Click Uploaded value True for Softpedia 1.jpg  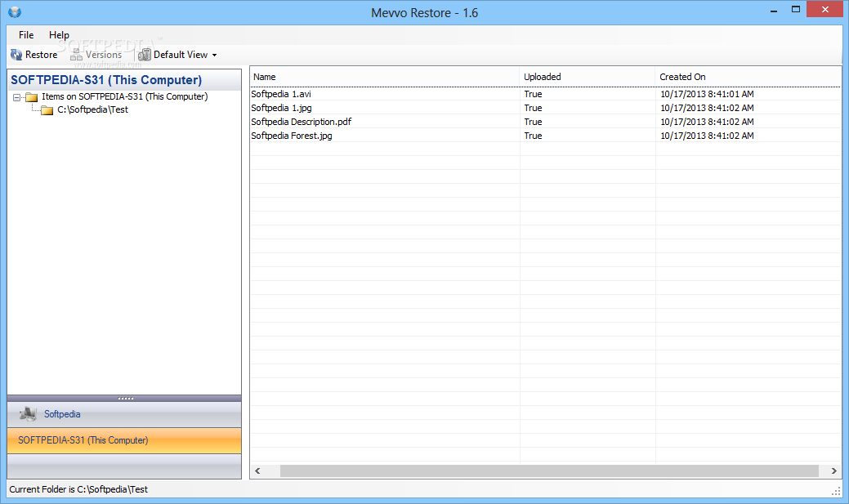pos(533,108)
